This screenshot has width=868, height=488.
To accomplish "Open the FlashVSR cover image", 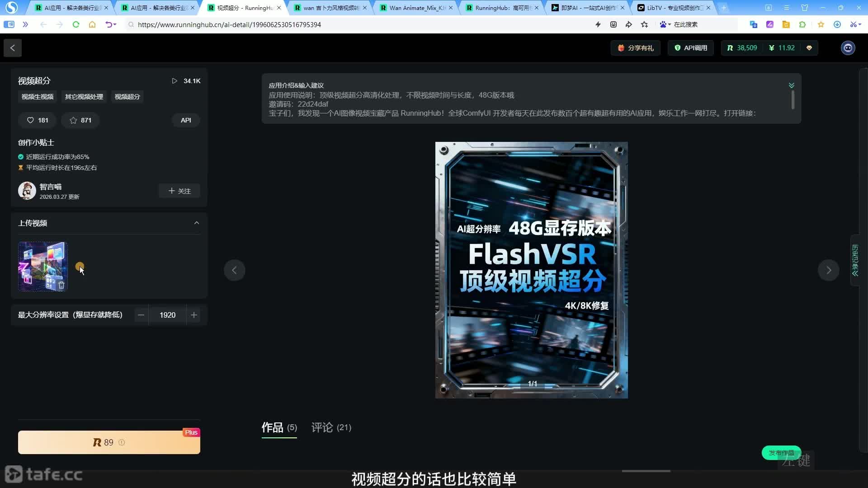I will [x=531, y=270].
